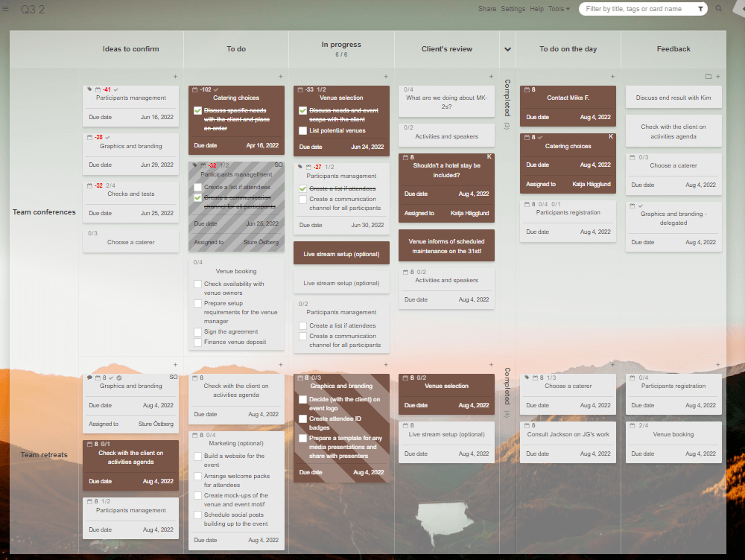Screen dimensions: 745x560
Task: Add a new card to the To do column
Action: click(281, 76)
